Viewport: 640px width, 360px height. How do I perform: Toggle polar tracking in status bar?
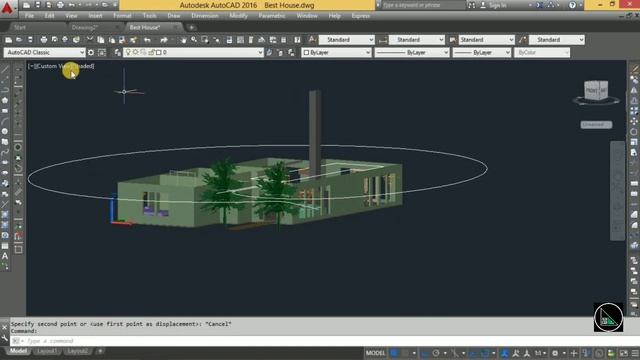436,353
